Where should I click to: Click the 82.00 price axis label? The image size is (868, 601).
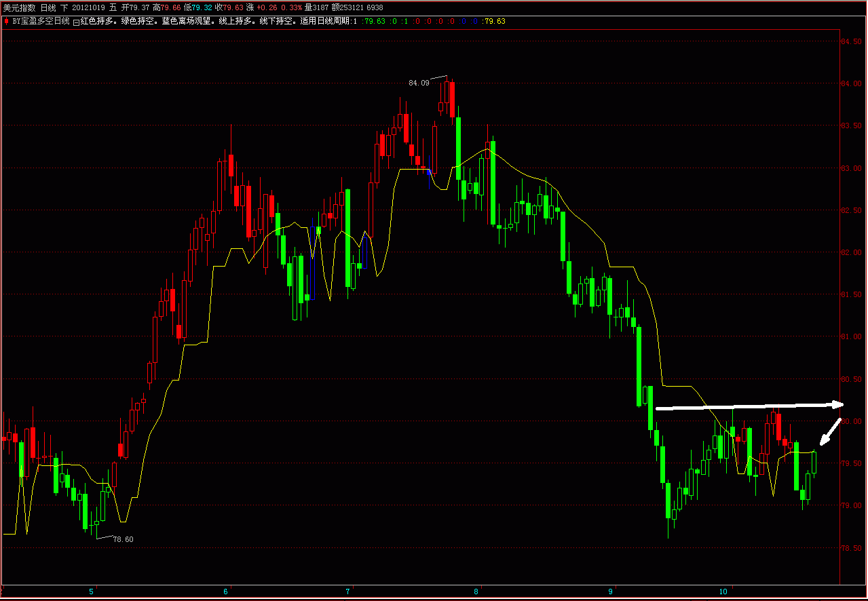(850, 252)
